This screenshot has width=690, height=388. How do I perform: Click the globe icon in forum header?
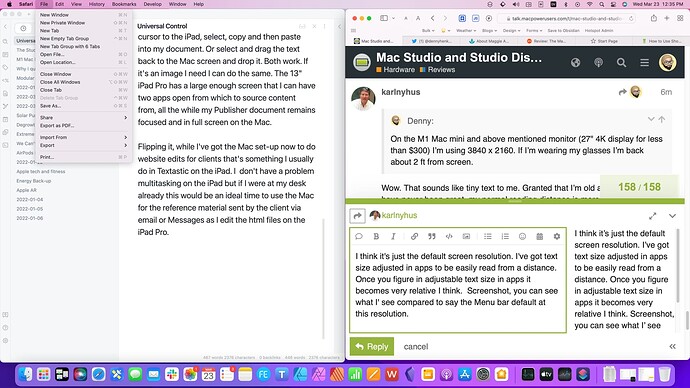tap(575, 62)
